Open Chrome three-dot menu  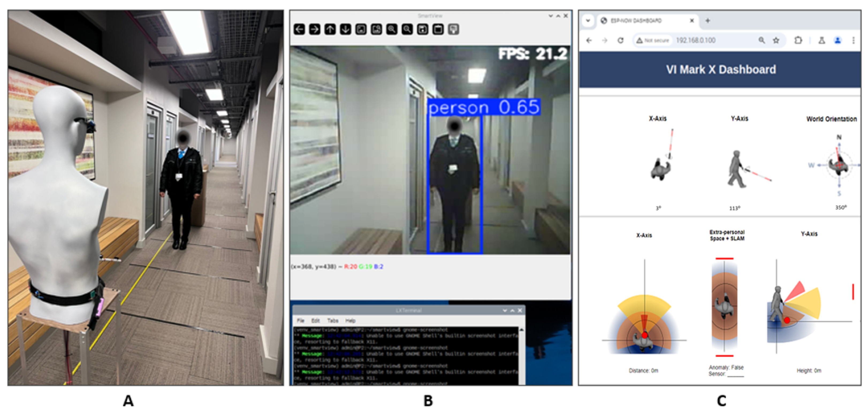click(x=854, y=40)
